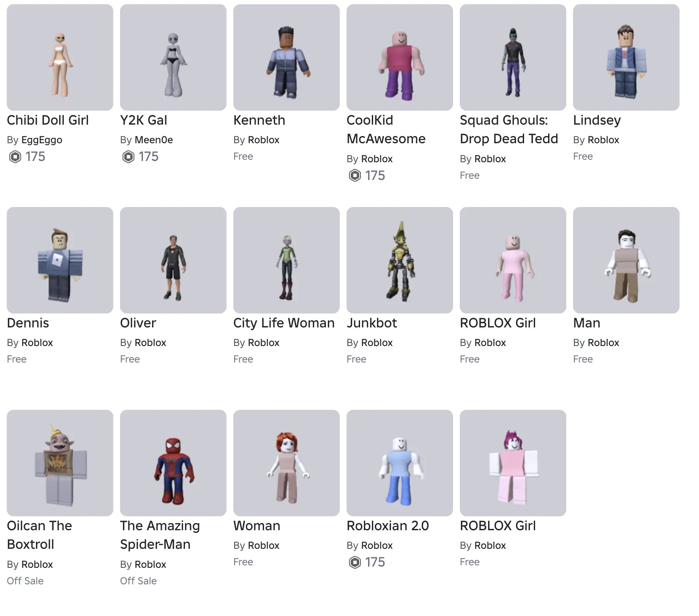Click the Y2K Gal item name
699x616 pixels.
144,120
